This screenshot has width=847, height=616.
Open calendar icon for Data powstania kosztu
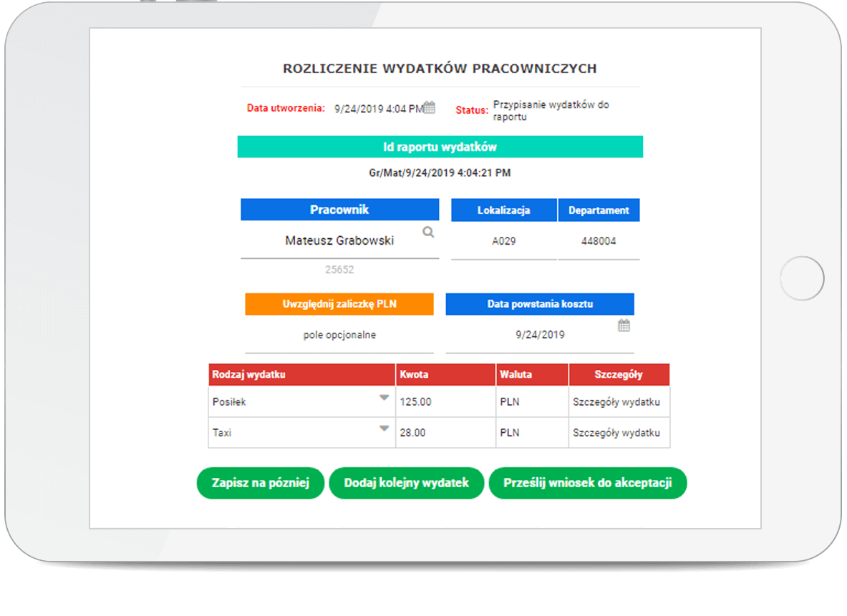click(x=624, y=326)
